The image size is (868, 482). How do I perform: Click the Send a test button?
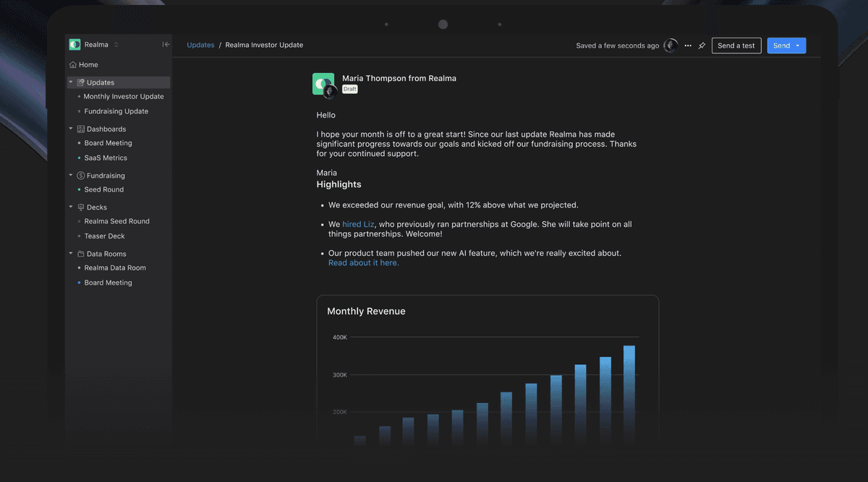[736, 46]
